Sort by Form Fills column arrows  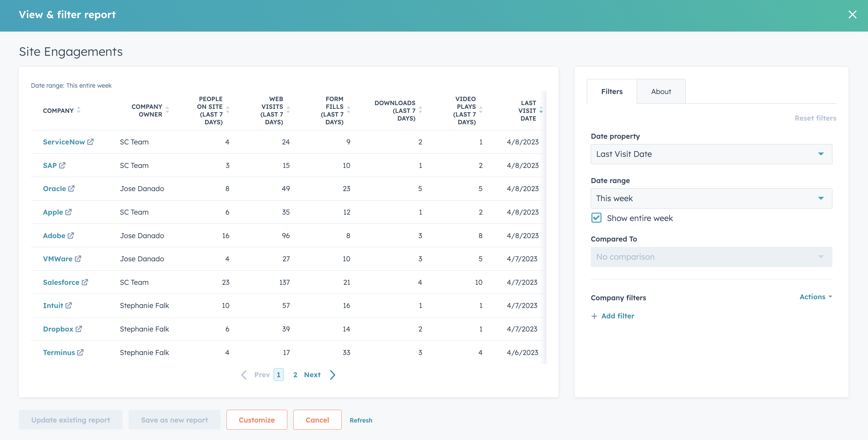point(348,109)
